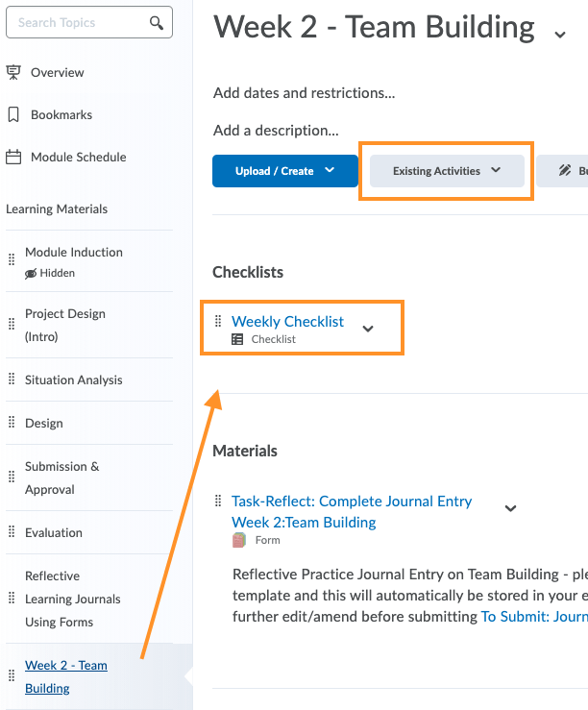Click the drag handle beside Task-Reflect entry
Image resolution: width=588 pixels, height=710 pixels.
(218, 501)
